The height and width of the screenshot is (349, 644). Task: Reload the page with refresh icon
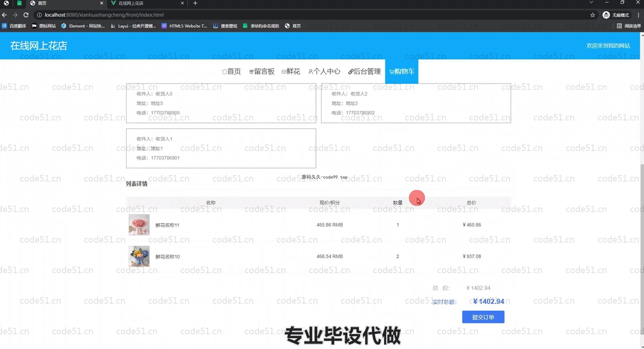[26, 15]
